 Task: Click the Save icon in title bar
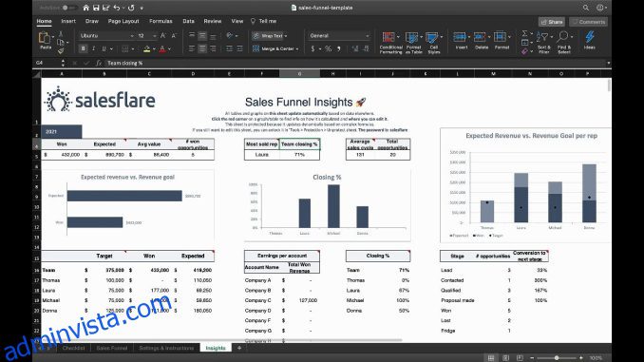pos(96,8)
